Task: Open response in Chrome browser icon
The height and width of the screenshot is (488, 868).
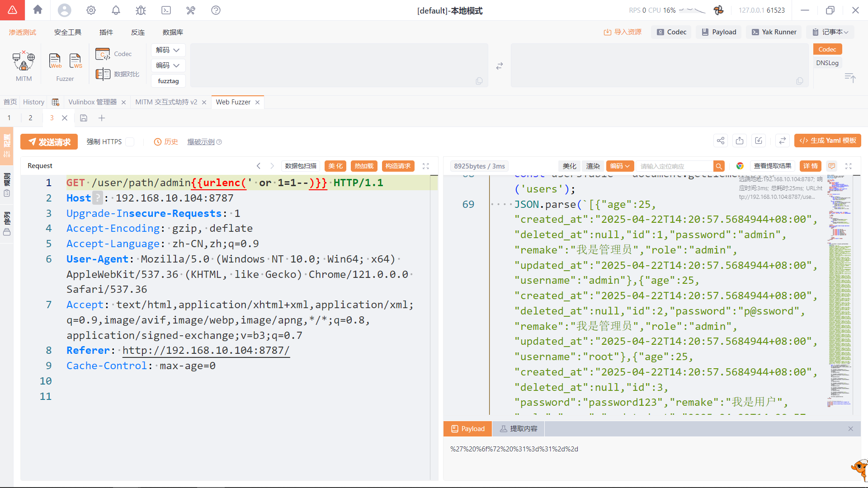Action: 740,166
